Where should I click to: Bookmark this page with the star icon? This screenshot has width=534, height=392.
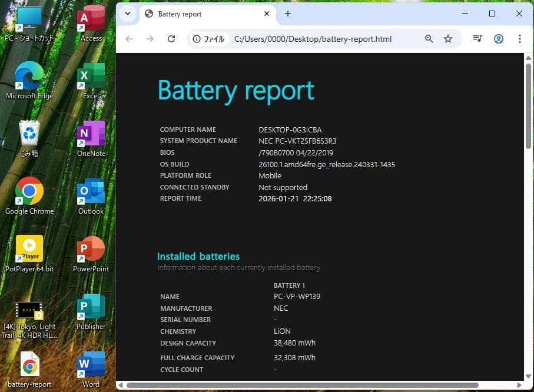pos(449,39)
